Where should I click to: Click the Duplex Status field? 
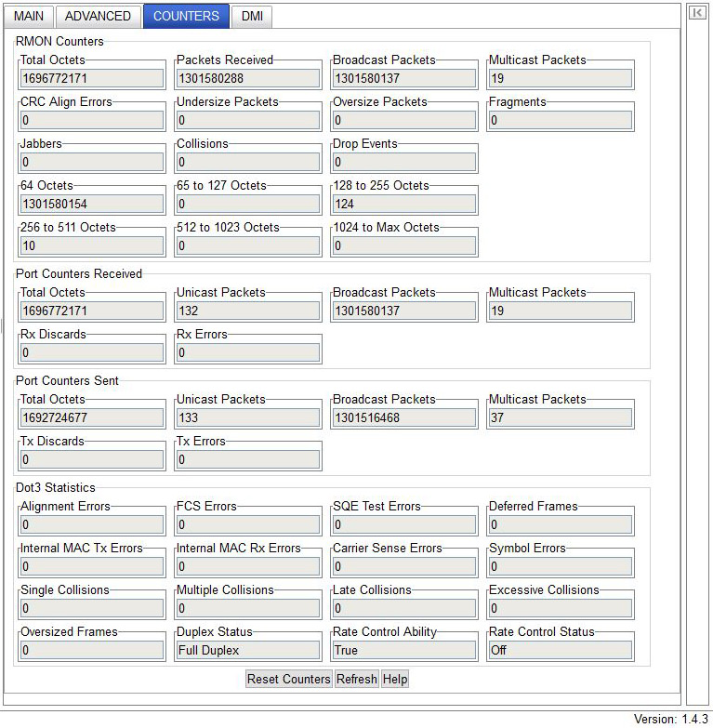coord(248,650)
